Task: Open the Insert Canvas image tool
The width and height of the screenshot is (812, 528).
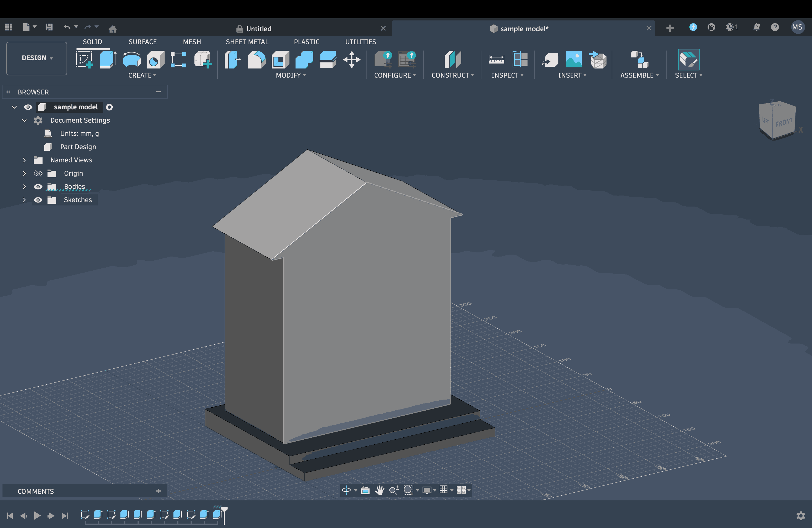Action: point(573,60)
